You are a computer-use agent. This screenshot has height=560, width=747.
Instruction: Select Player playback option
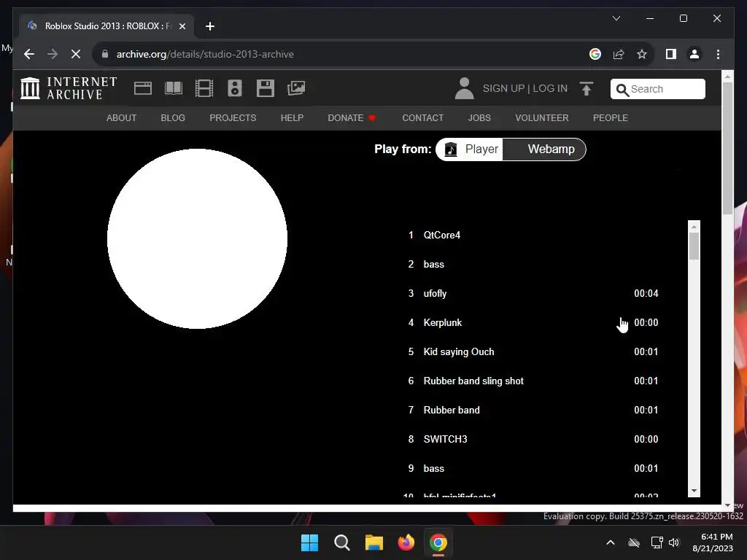point(471,149)
